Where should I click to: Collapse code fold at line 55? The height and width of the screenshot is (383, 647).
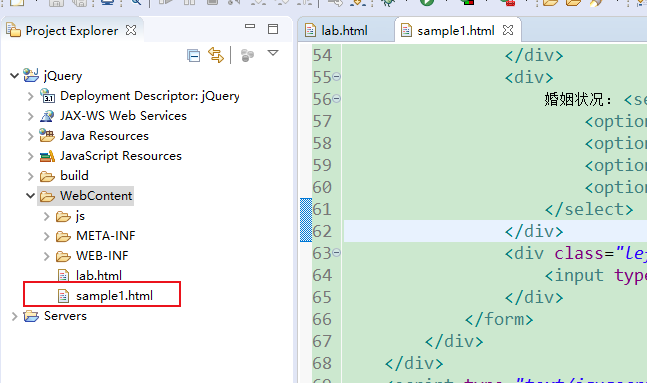pos(337,77)
